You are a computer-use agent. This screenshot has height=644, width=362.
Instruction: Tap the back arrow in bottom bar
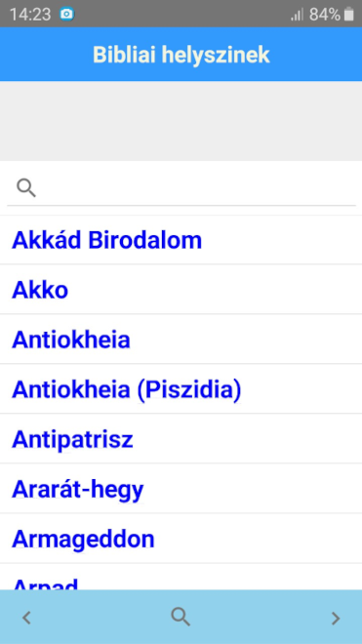click(x=26, y=618)
